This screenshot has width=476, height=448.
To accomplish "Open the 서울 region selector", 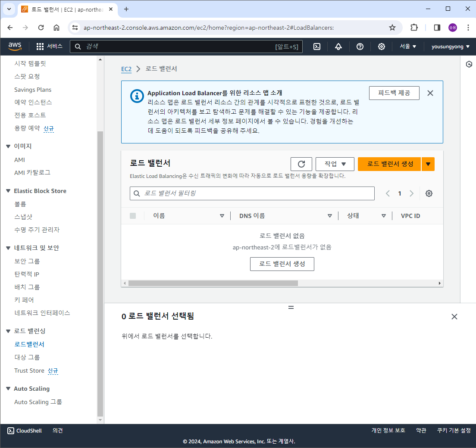I will pos(408,47).
